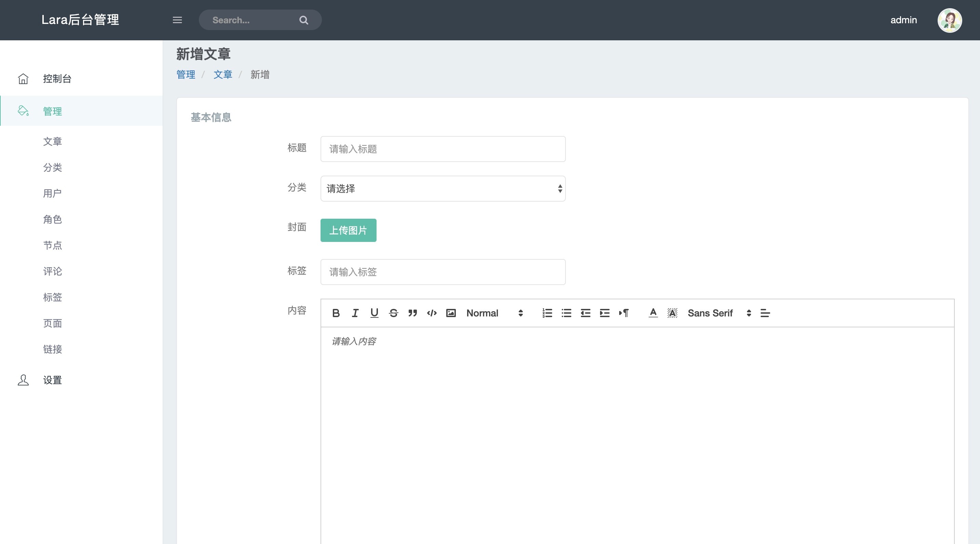Click the code block icon

click(432, 313)
